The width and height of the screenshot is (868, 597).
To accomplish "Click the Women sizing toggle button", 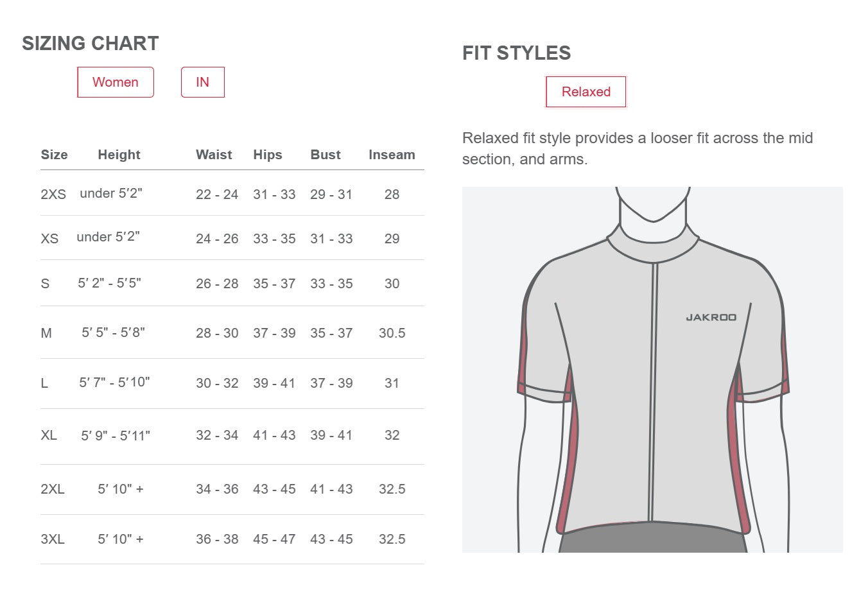I will coord(116,82).
